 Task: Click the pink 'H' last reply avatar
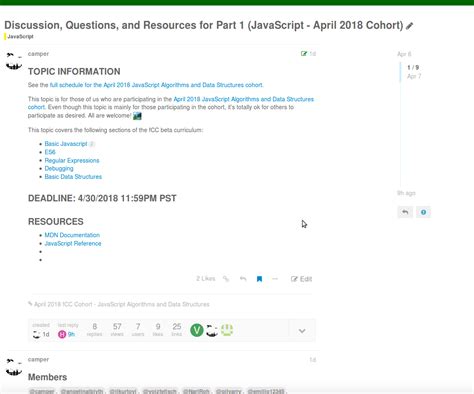click(x=62, y=334)
